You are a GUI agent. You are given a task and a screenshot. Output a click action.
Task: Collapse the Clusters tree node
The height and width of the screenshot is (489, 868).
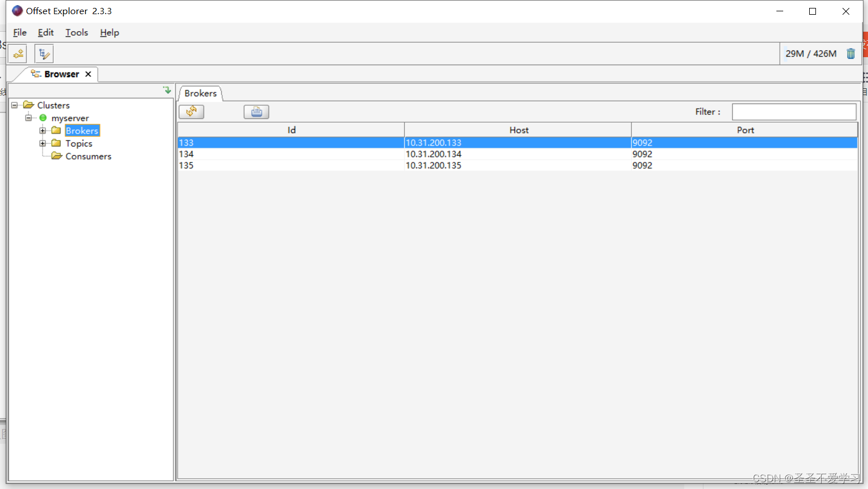point(15,105)
